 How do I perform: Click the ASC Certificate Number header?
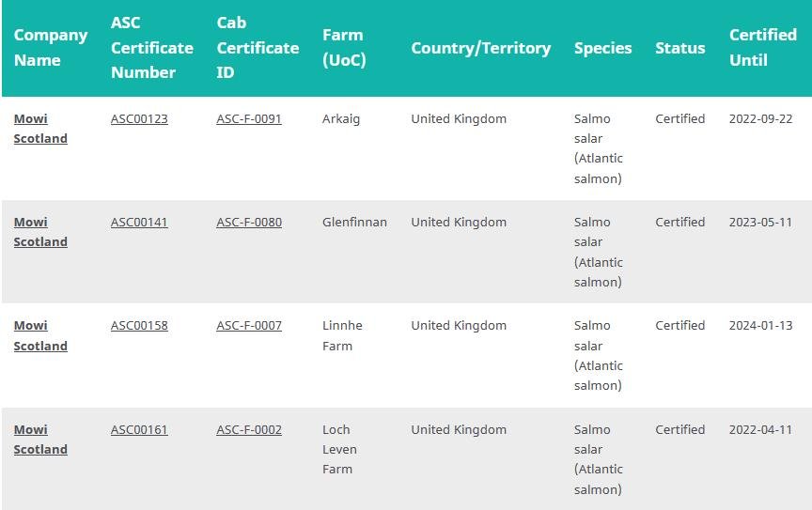click(151, 48)
